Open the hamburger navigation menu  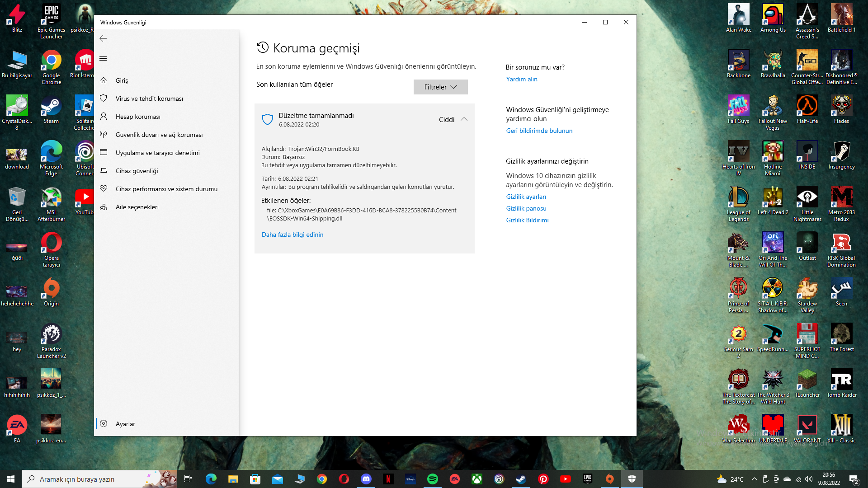(x=103, y=59)
